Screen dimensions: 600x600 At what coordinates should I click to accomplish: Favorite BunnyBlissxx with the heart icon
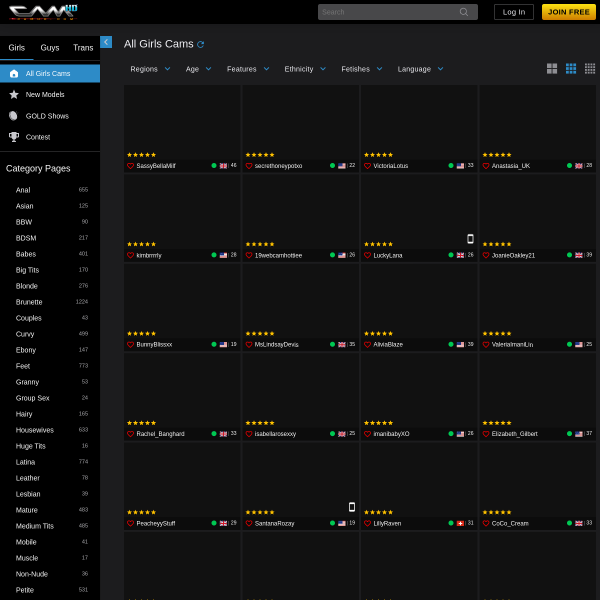(x=130, y=344)
